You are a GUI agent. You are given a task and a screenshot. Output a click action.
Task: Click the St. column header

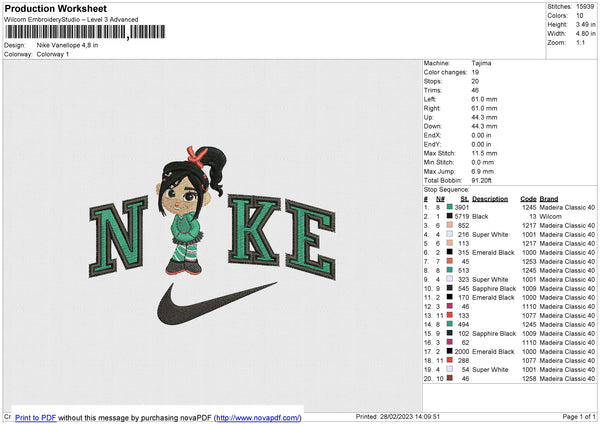point(465,199)
